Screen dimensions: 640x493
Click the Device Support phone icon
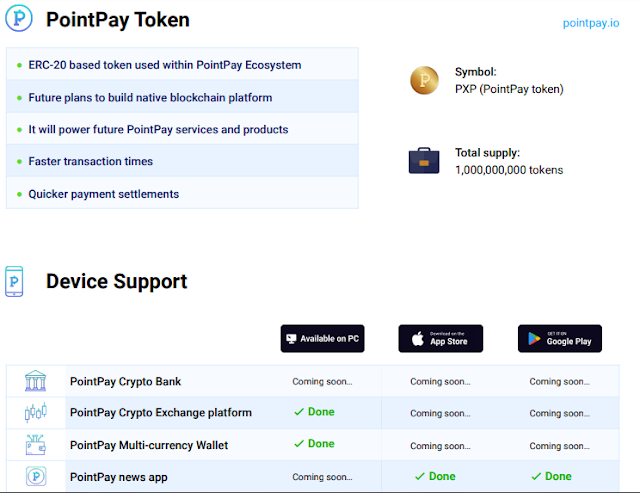click(x=15, y=281)
